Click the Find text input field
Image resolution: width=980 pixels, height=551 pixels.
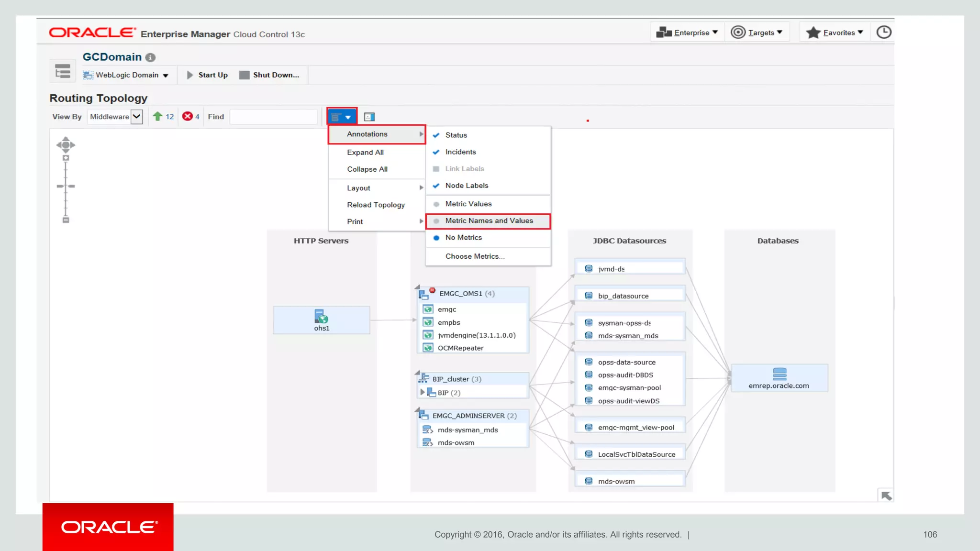(x=273, y=117)
